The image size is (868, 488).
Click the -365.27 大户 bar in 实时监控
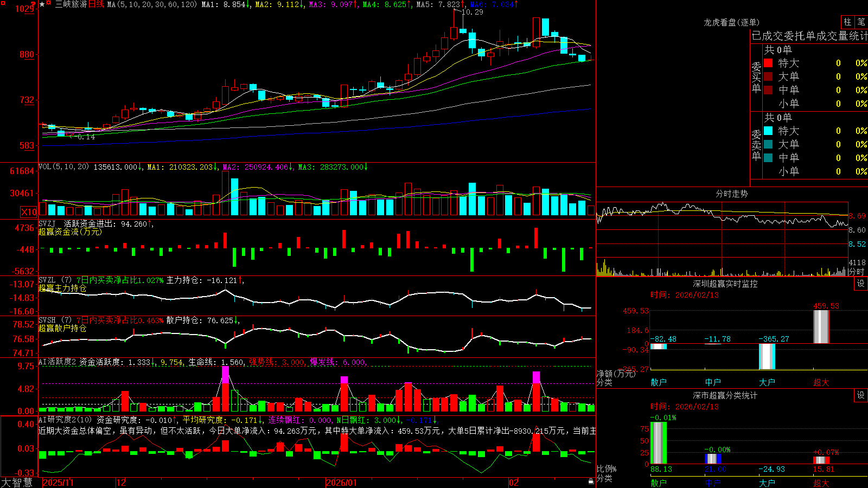pos(767,356)
